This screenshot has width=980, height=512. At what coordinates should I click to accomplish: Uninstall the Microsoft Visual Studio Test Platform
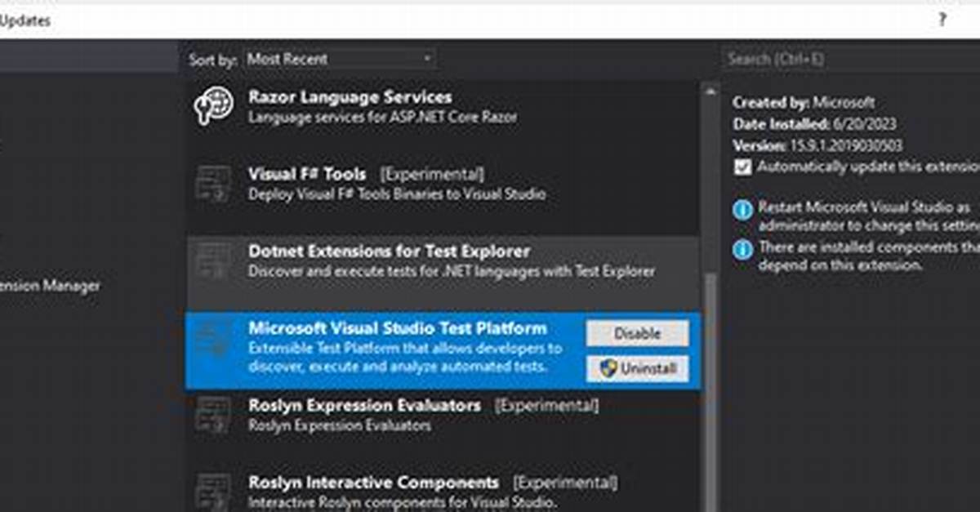[637, 368]
